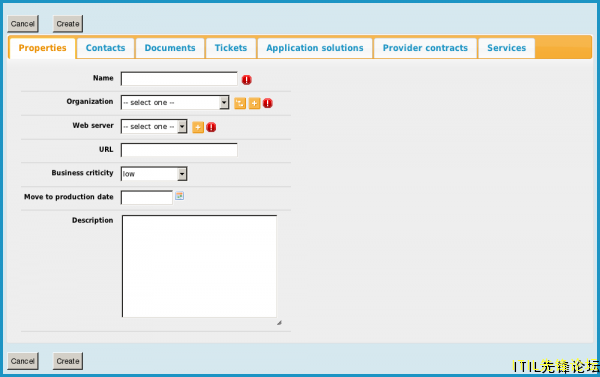
Task: Click the Organization hierarchy search icon
Action: click(x=240, y=103)
